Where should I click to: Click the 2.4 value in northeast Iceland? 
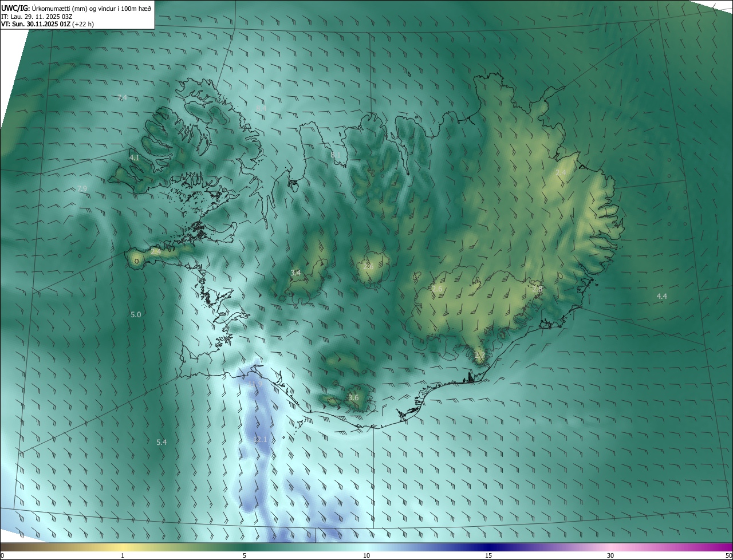coord(561,172)
